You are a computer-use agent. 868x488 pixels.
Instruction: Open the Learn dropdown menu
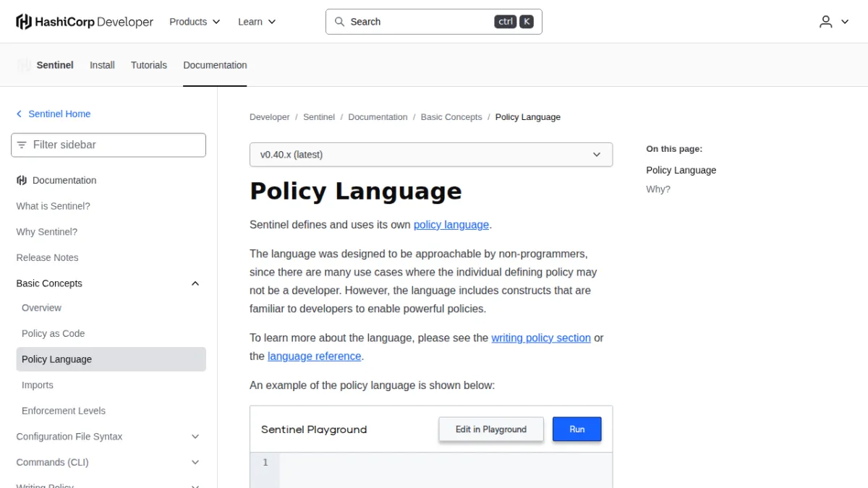[x=257, y=22]
